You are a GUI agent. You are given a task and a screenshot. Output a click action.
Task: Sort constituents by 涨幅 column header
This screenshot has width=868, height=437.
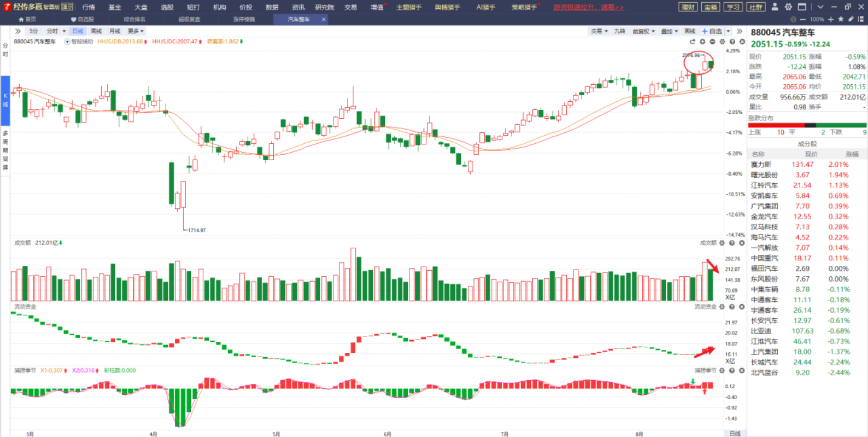(x=852, y=154)
